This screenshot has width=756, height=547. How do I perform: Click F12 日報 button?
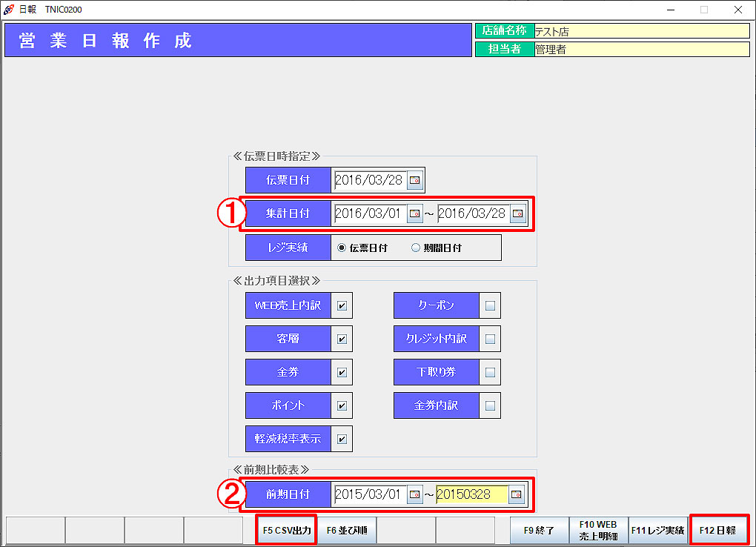click(x=718, y=530)
